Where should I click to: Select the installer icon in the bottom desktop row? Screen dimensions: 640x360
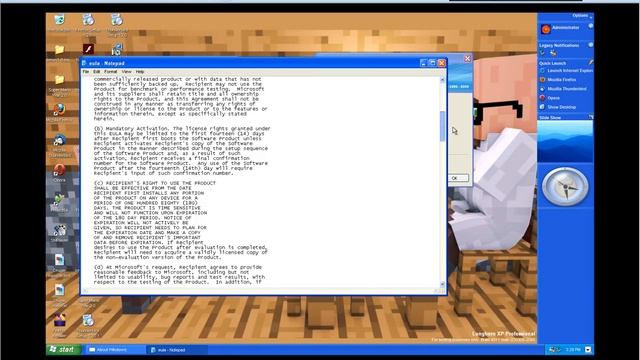point(88,320)
